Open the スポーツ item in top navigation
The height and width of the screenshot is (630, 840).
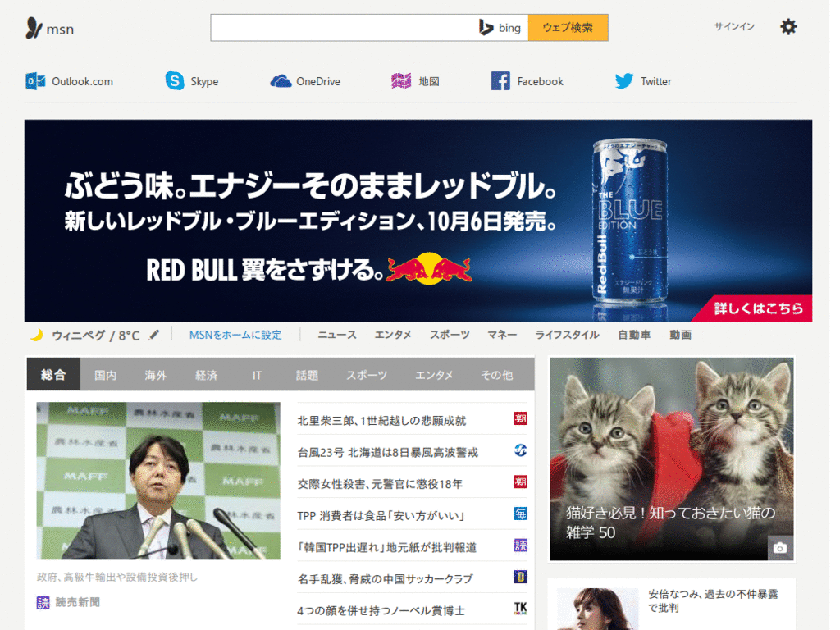[x=450, y=335]
